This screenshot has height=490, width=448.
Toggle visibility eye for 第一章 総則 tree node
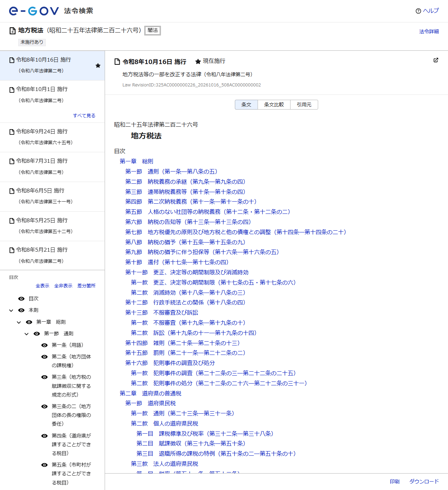pyautogui.click(x=29, y=322)
